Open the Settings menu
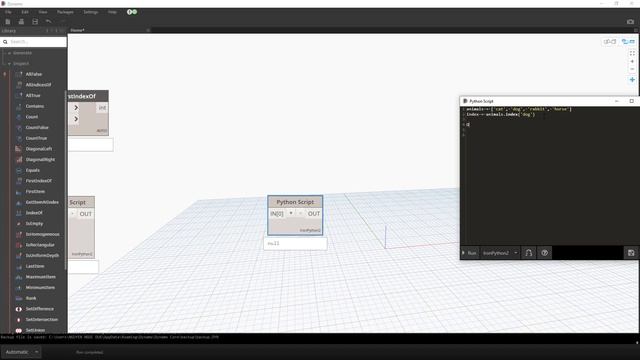Image resolution: width=640 pixels, height=360 pixels. [x=91, y=12]
